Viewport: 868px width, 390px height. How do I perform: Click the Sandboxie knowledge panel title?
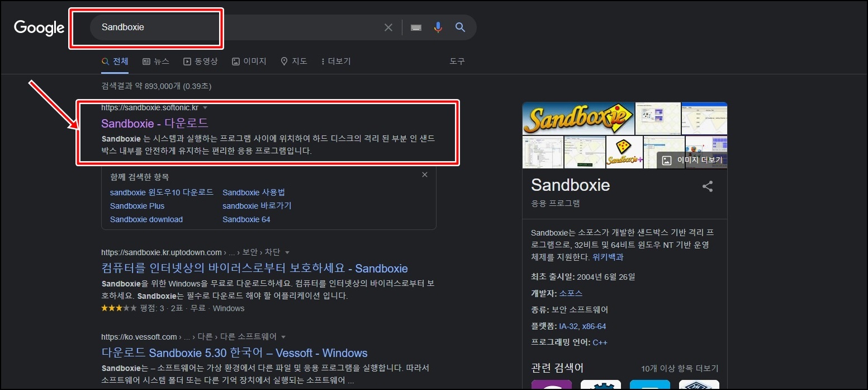click(571, 185)
